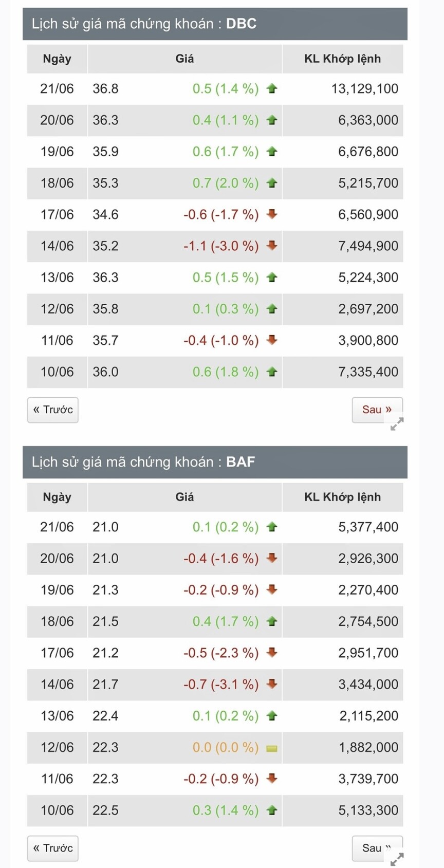Viewport: 444px width, 868px height.
Task: Click red down arrow on BAF 20/06 row
Action: pyautogui.click(x=272, y=558)
